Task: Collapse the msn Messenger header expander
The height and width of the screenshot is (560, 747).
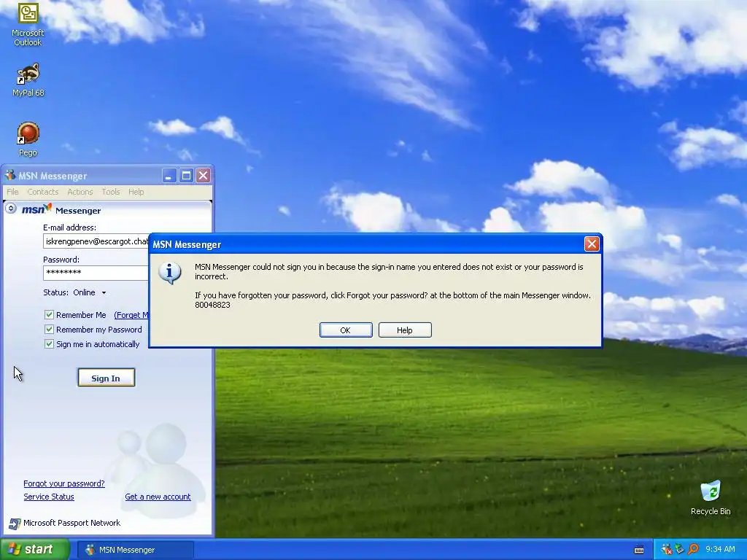Action: [x=10, y=209]
